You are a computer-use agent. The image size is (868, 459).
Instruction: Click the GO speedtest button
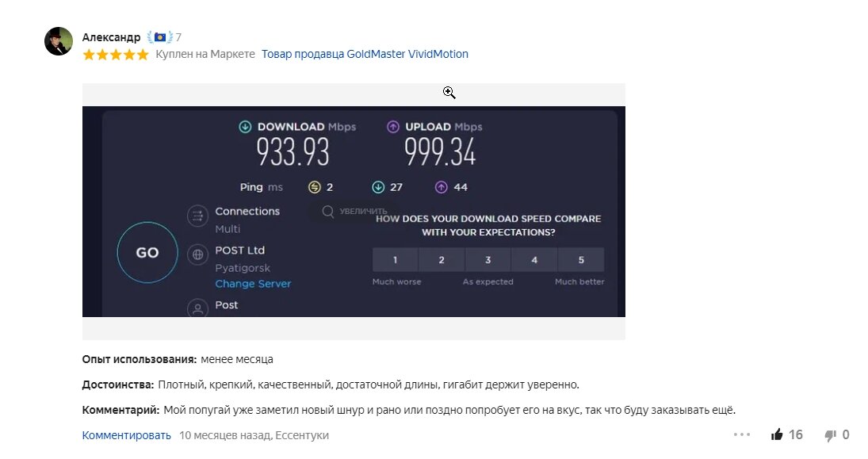(147, 253)
